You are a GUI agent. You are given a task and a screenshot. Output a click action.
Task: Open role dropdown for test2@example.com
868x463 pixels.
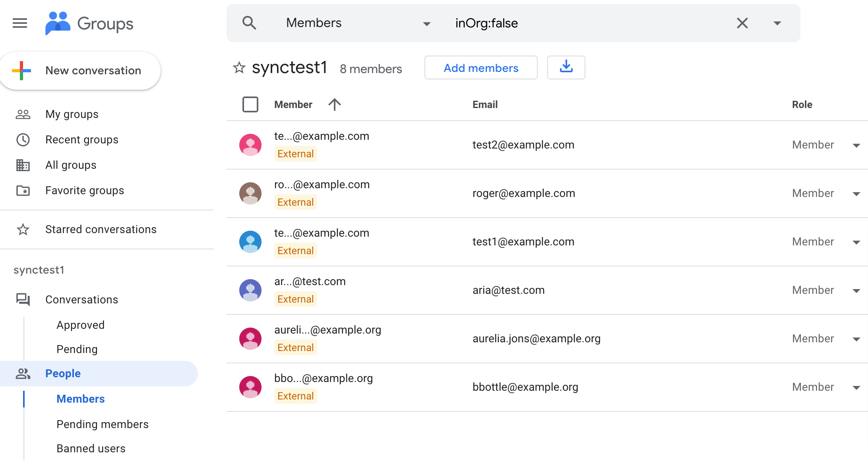[856, 145]
